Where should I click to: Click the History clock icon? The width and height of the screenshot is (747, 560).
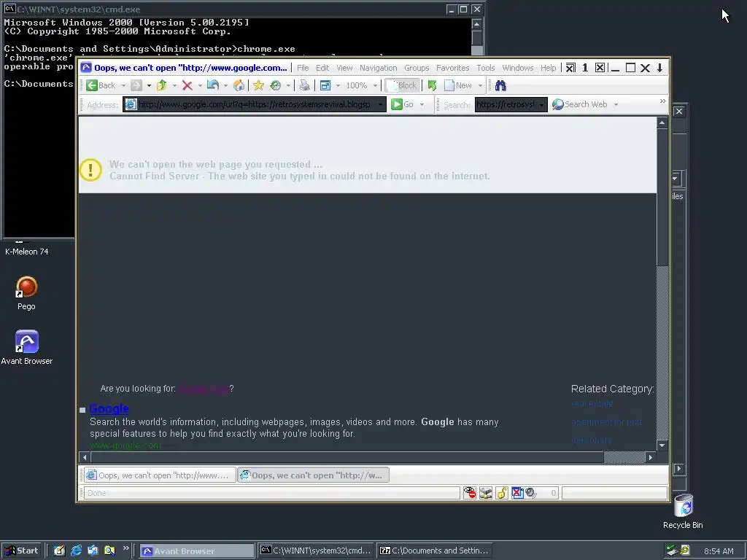275,86
